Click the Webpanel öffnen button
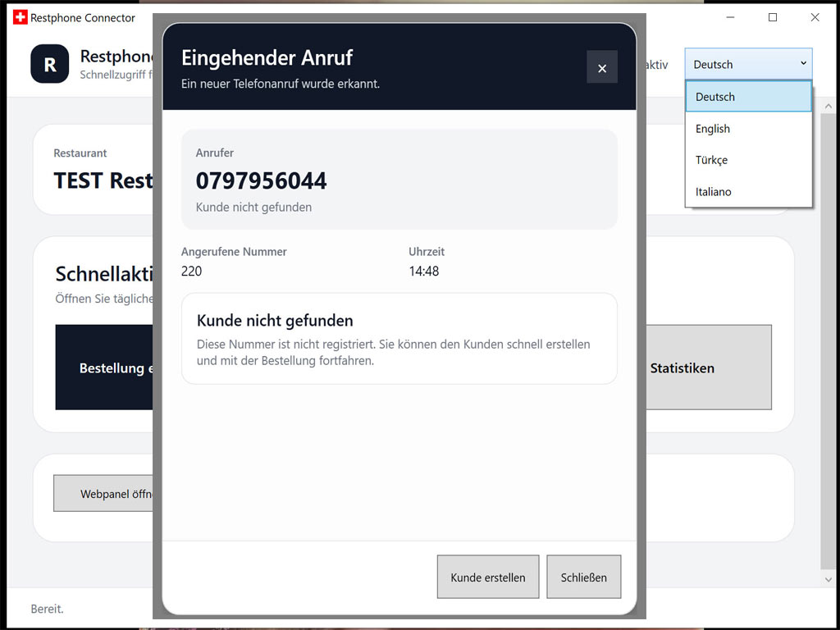 point(103,493)
